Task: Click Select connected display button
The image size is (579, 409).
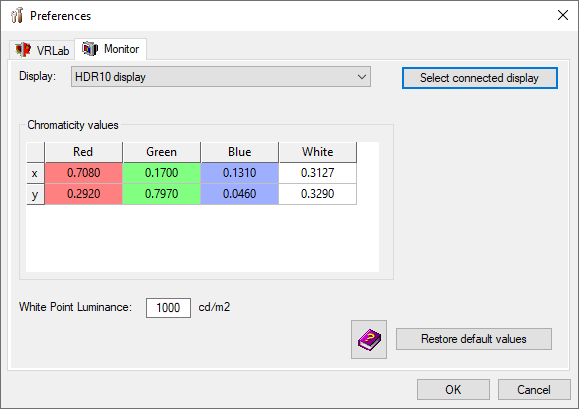Action: 480,78
